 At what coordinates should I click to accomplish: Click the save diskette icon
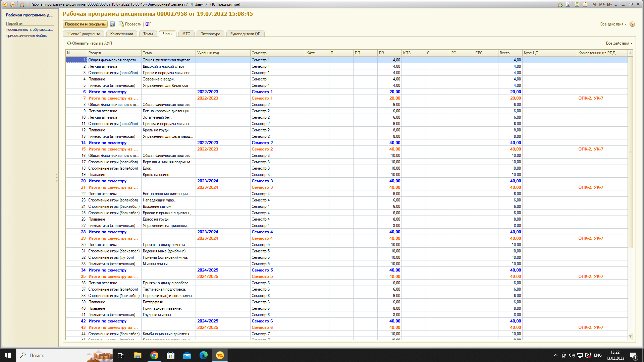[x=112, y=24]
